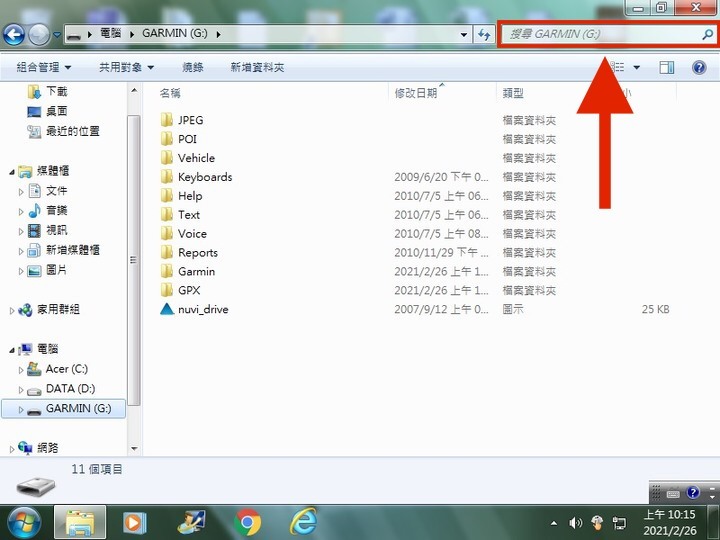Sort by the 修改日期 column header

(416, 93)
